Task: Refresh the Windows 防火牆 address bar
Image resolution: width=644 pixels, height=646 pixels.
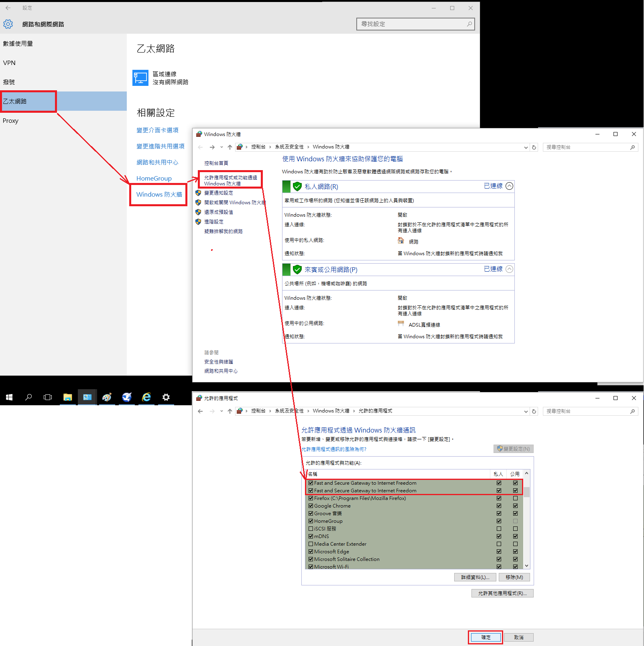Action: [534, 147]
